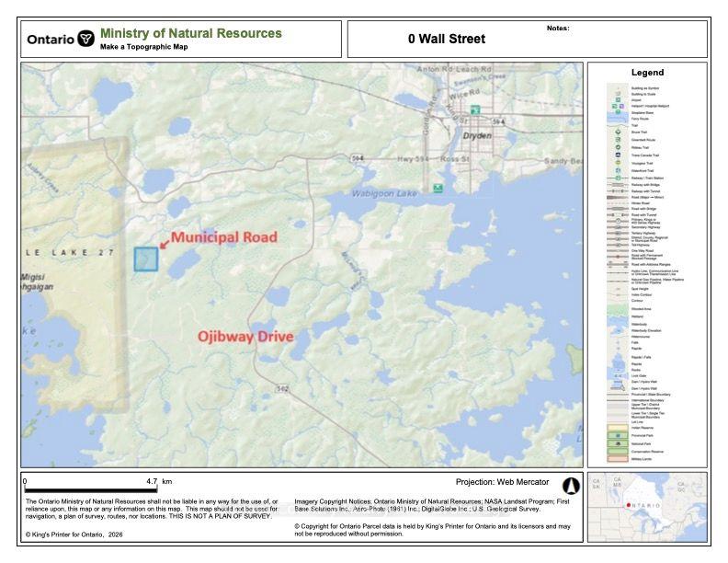Click the 'Ross St' road label
The image size is (728, 563).
[454, 159]
